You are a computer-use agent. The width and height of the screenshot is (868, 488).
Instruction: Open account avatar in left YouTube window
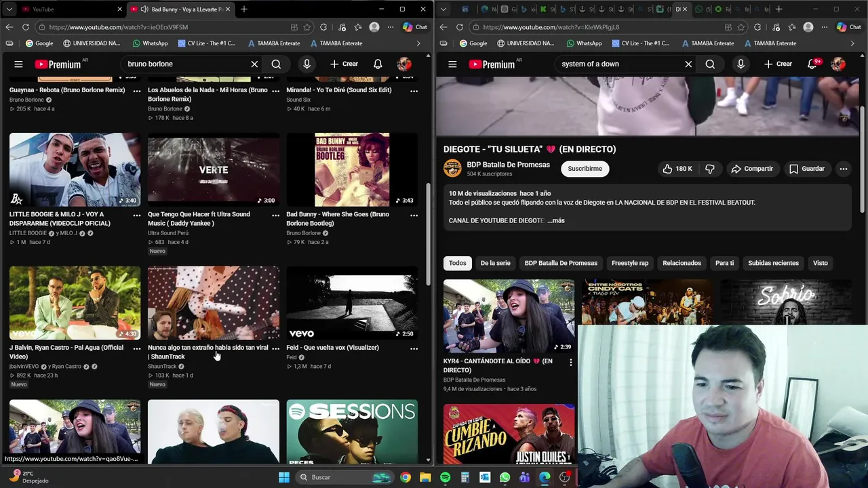pyautogui.click(x=404, y=64)
